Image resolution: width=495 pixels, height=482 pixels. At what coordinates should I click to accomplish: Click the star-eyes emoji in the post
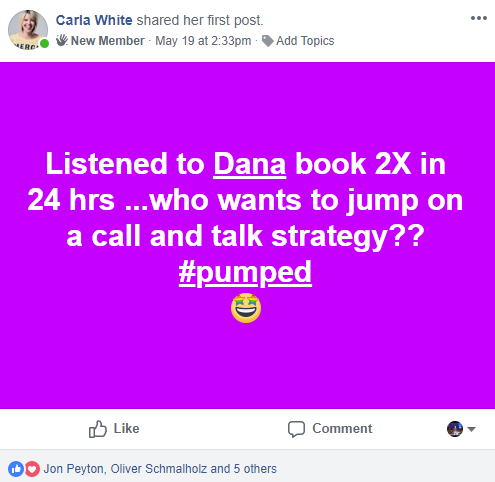246,308
